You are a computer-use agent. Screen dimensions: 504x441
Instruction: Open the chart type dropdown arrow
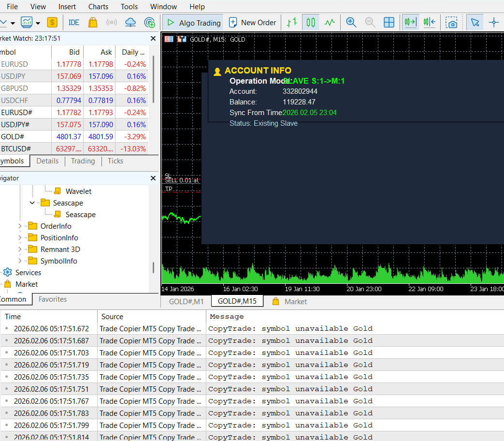(38, 23)
